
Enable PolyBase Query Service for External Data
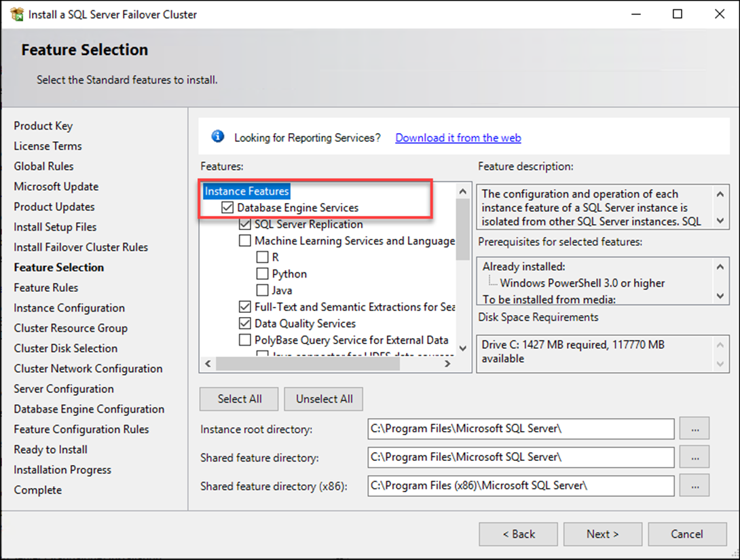click(x=245, y=339)
